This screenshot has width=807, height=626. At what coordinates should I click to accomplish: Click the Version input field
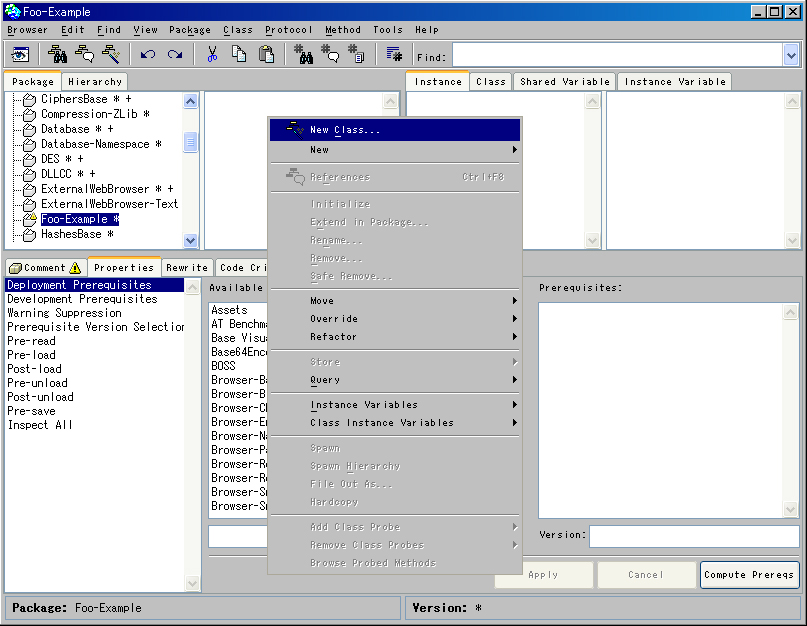pos(694,536)
